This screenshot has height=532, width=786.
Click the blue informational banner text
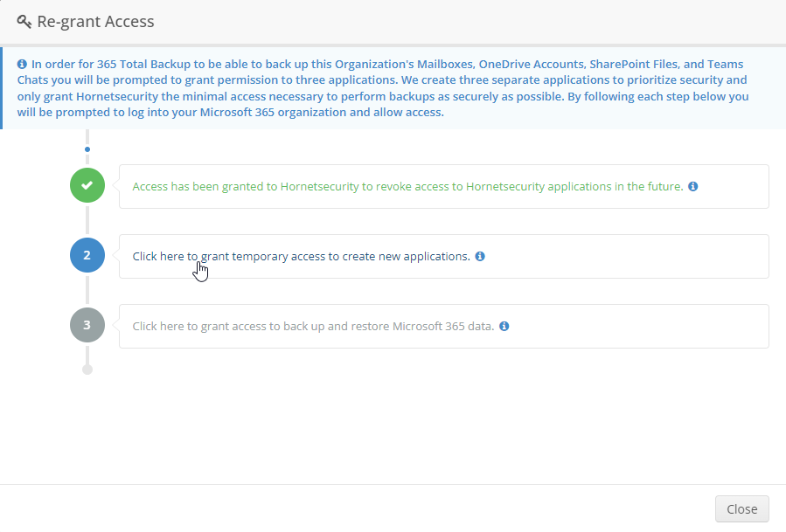385,87
